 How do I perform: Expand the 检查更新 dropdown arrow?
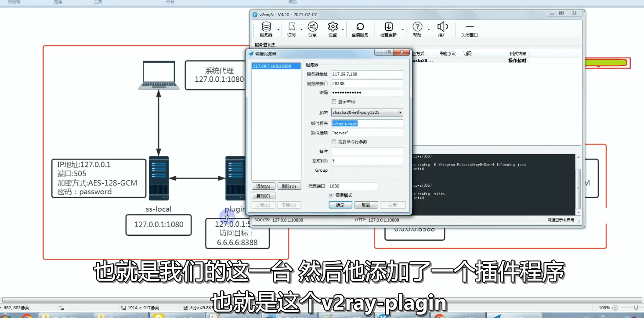pyautogui.click(x=402, y=30)
